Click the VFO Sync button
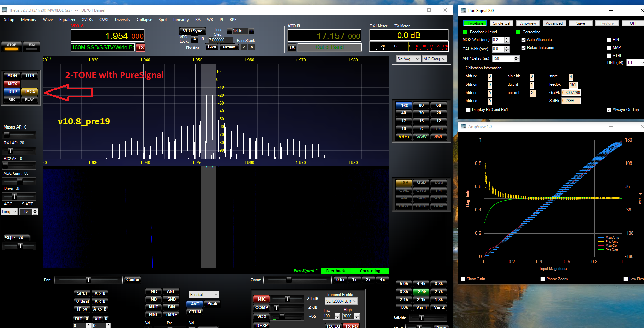 point(192,31)
